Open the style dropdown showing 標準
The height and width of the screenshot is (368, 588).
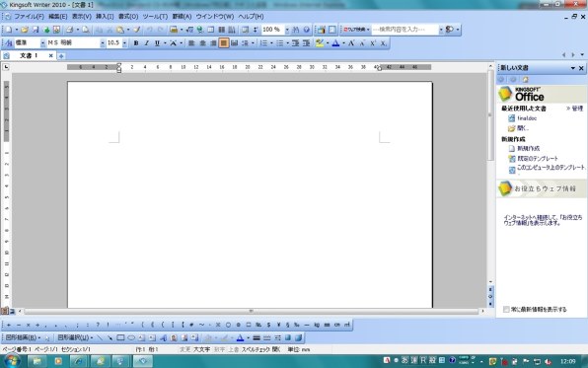pos(42,43)
